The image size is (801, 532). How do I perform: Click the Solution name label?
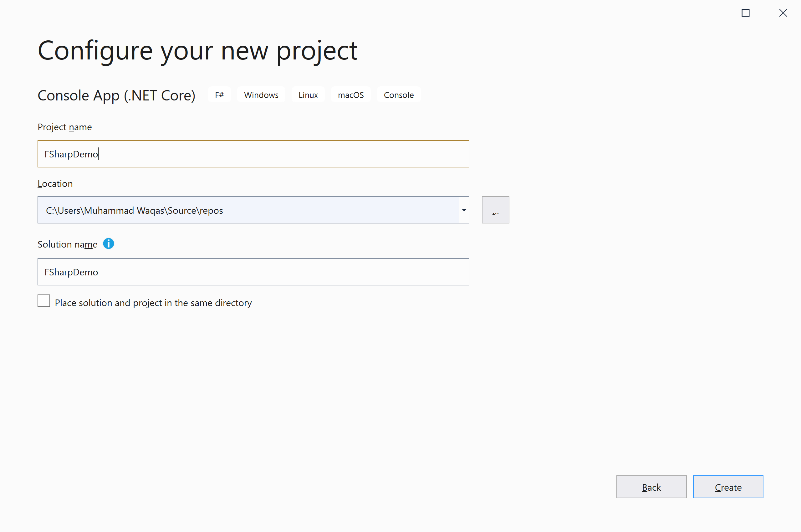click(x=67, y=244)
